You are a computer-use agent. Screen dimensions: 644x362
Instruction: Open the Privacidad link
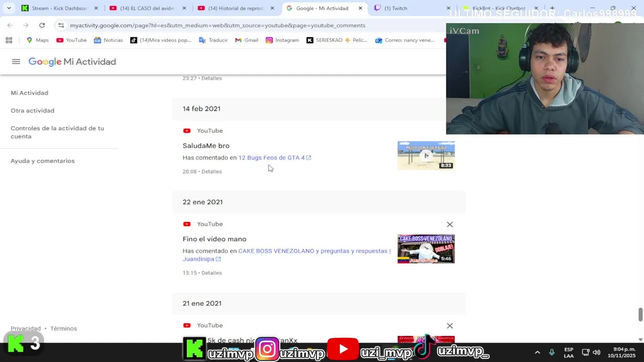click(x=26, y=328)
